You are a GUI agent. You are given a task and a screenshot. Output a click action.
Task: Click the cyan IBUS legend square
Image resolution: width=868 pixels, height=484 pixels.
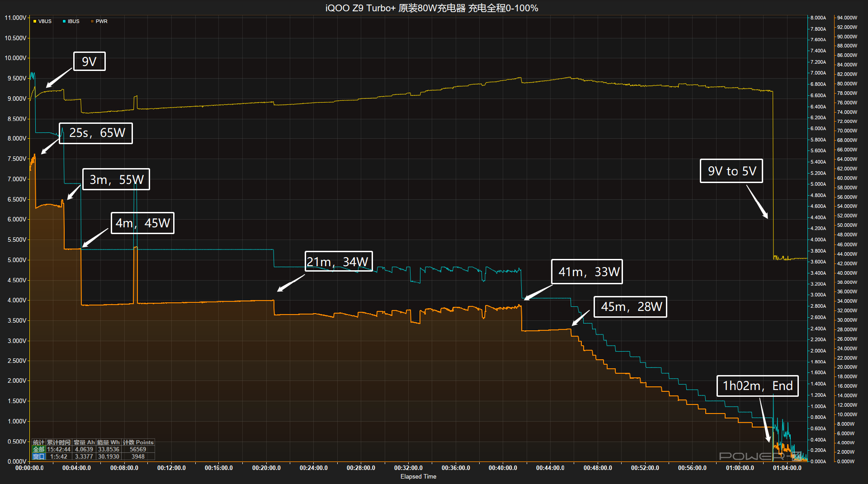(x=64, y=21)
